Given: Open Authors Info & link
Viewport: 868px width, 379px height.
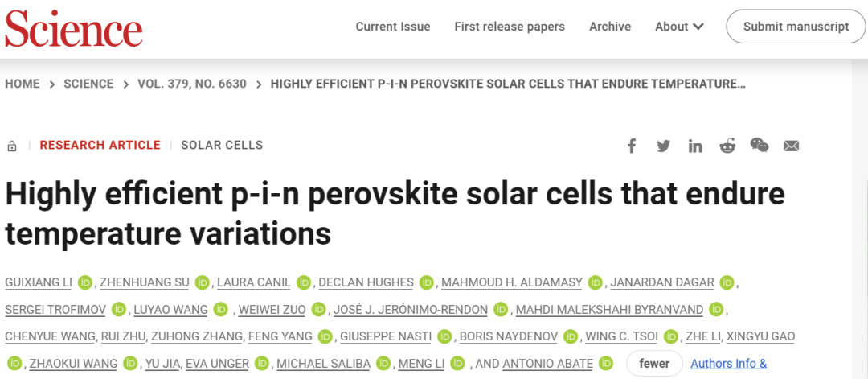Looking at the screenshot, I should 728,364.
